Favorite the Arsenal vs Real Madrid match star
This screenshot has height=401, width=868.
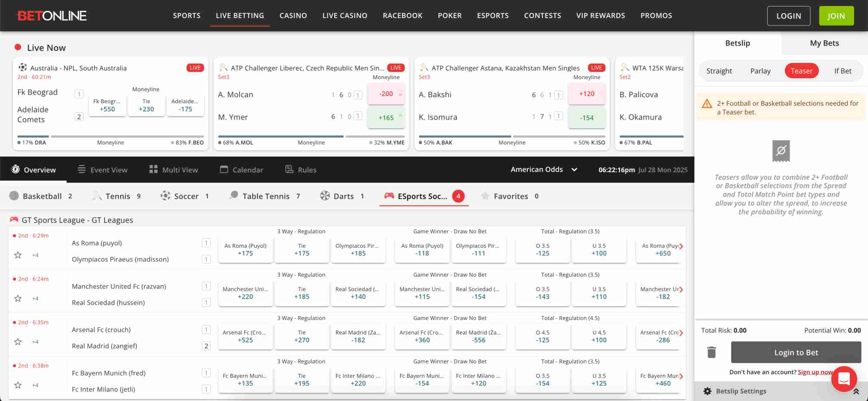click(x=18, y=342)
